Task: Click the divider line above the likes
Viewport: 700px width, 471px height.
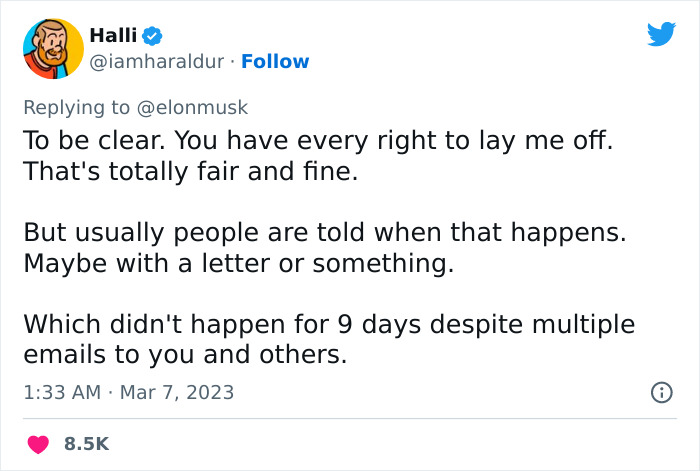Action: pyautogui.click(x=350, y=418)
